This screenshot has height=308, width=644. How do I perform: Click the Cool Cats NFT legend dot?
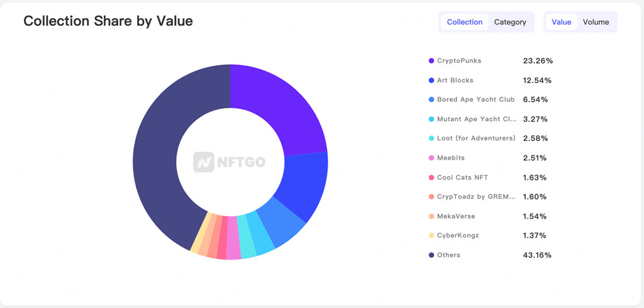coord(431,178)
